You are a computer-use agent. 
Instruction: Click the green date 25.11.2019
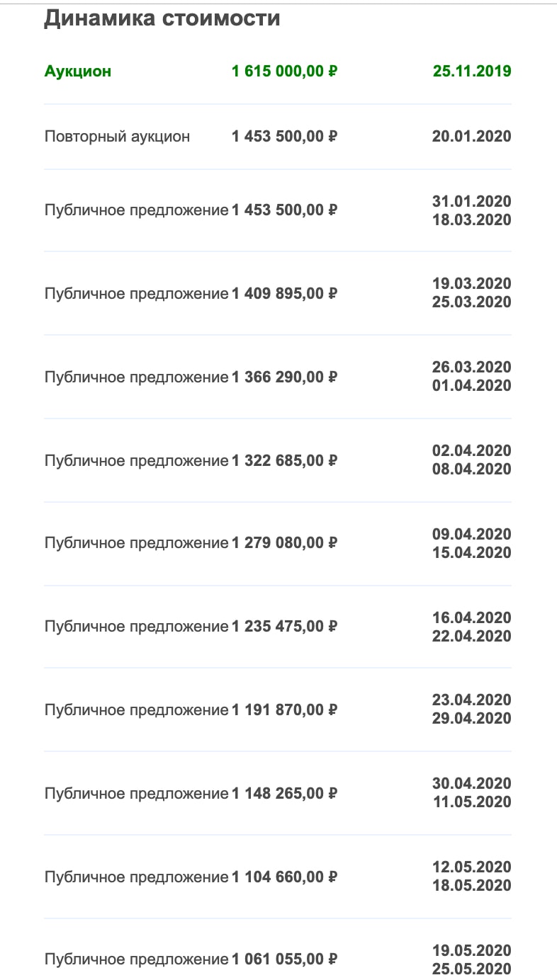pyautogui.click(x=471, y=72)
